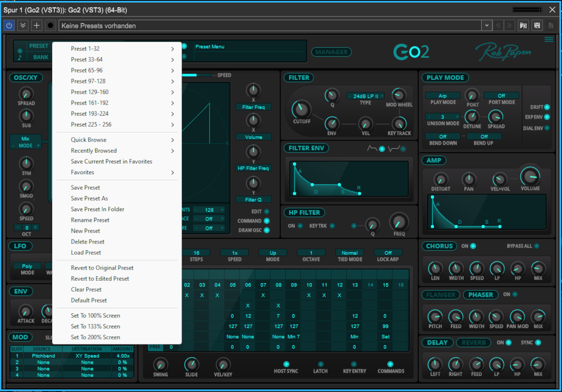Open the BEND UP dropdown
The image size is (562, 392).
(x=484, y=137)
